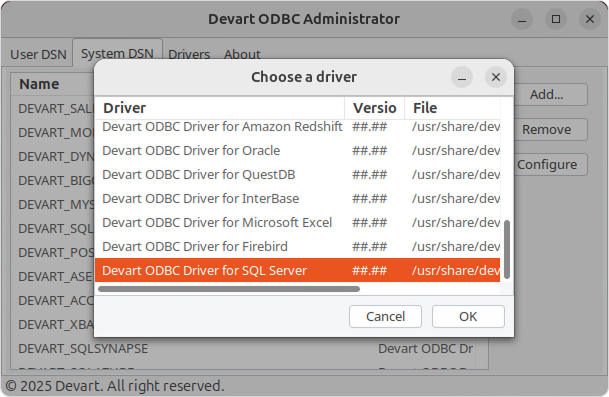The height and width of the screenshot is (397, 609).
Task: Select Devart ODBC Driver for Microsoft Excel
Action: [x=298, y=223]
